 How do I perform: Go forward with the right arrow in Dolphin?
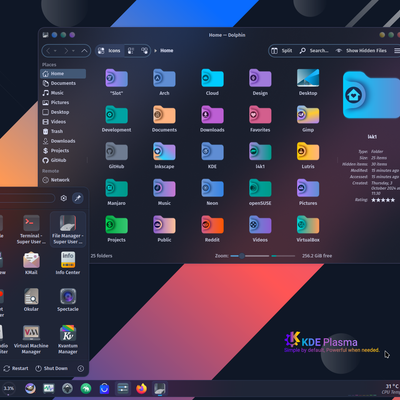[x=66, y=51]
